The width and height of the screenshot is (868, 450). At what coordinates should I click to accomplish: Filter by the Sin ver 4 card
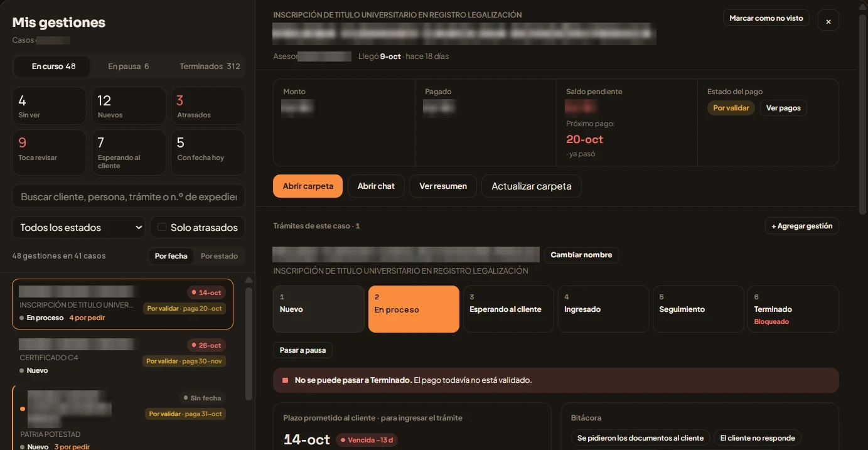click(49, 105)
